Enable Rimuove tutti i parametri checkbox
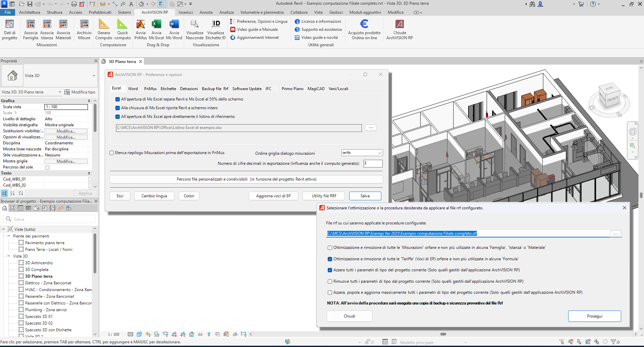 click(330, 281)
